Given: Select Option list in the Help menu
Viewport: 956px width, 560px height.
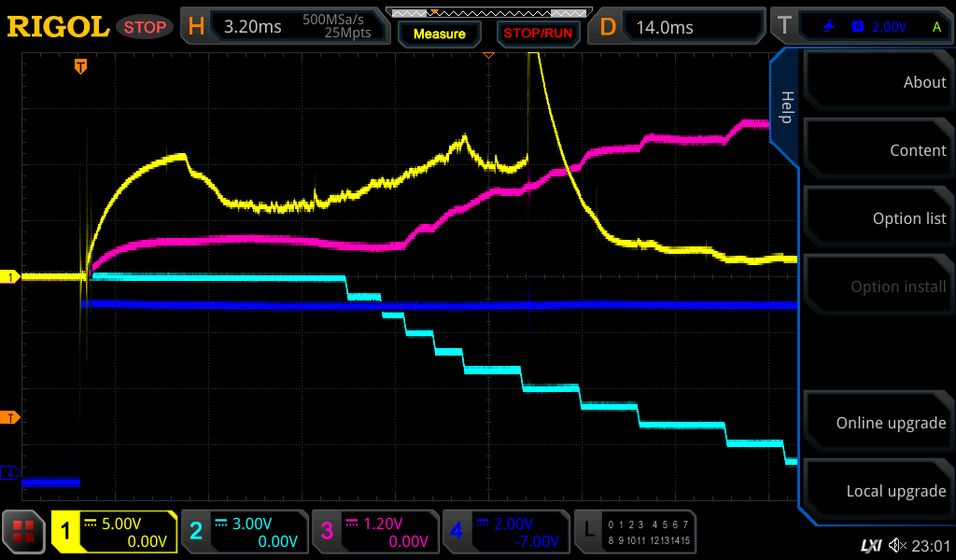Looking at the screenshot, I should pyautogui.click(x=878, y=218).
